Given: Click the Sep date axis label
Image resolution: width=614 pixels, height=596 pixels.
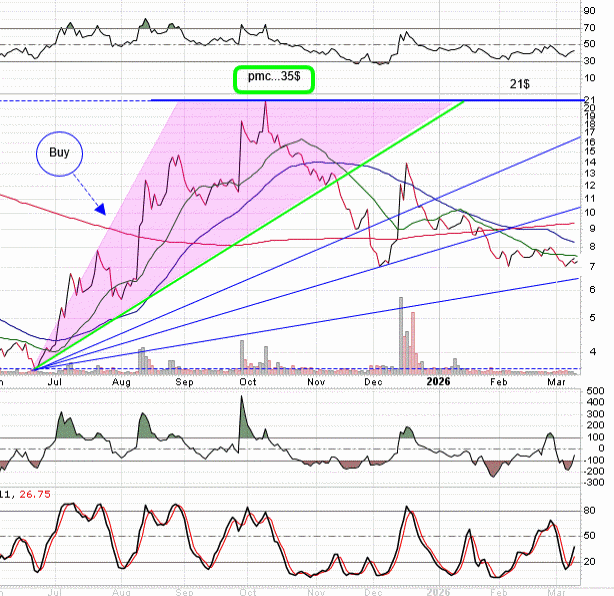Looking at the screenshot, I should tap(184, 381).
